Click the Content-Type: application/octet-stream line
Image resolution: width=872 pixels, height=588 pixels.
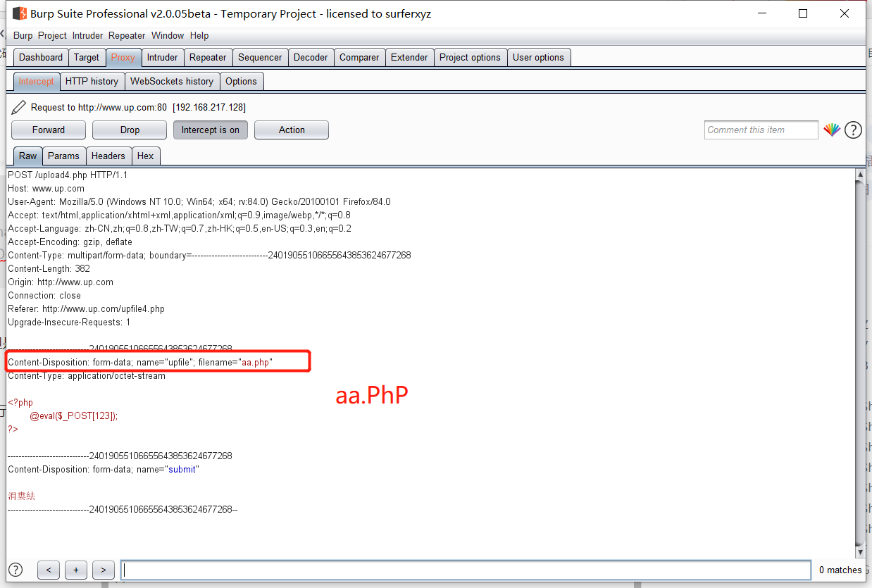click(x=87, y=375)
